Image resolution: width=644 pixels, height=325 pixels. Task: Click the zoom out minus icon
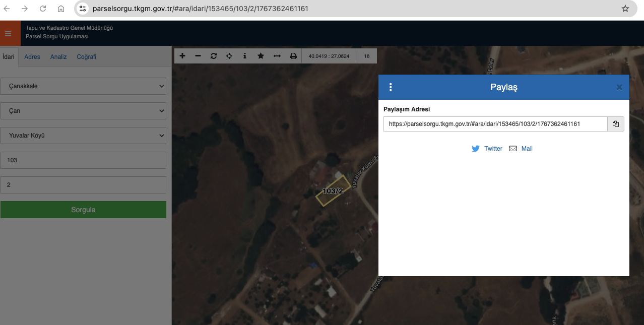198,56
